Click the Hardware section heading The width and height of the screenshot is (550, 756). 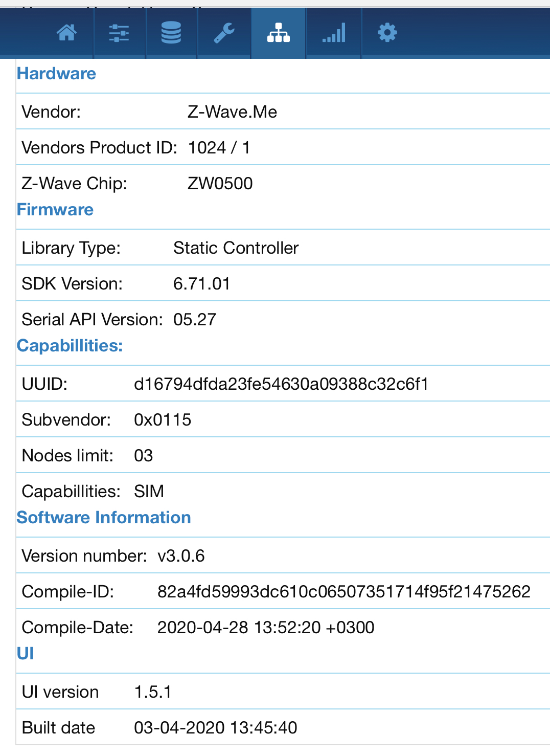point(56,74)
